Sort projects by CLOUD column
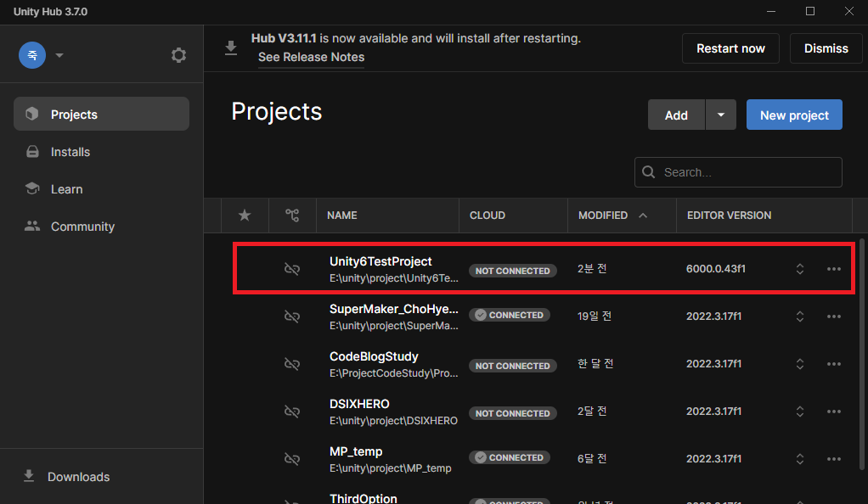This screenshot has width=868, height=504. coord(488,216)
